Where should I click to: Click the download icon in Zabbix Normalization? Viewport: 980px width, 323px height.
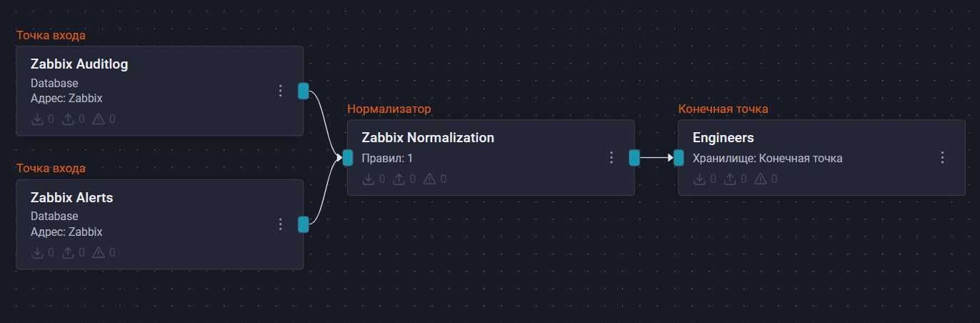[x=369, y=179]
